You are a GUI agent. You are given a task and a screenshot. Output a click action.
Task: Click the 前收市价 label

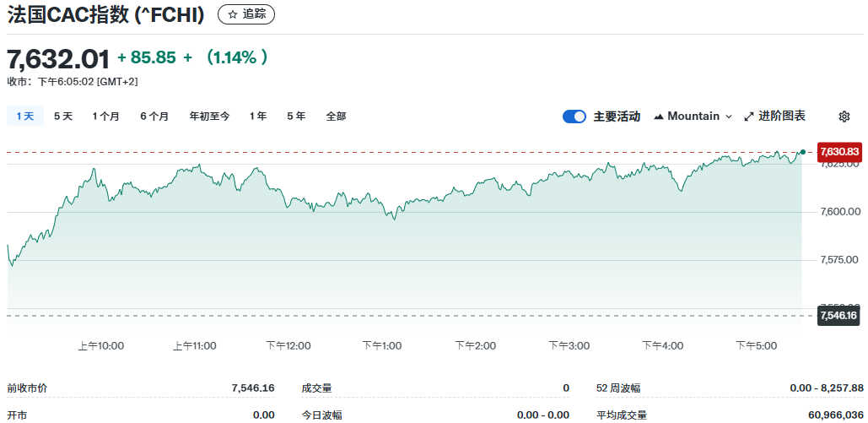(x=27, y=388)
